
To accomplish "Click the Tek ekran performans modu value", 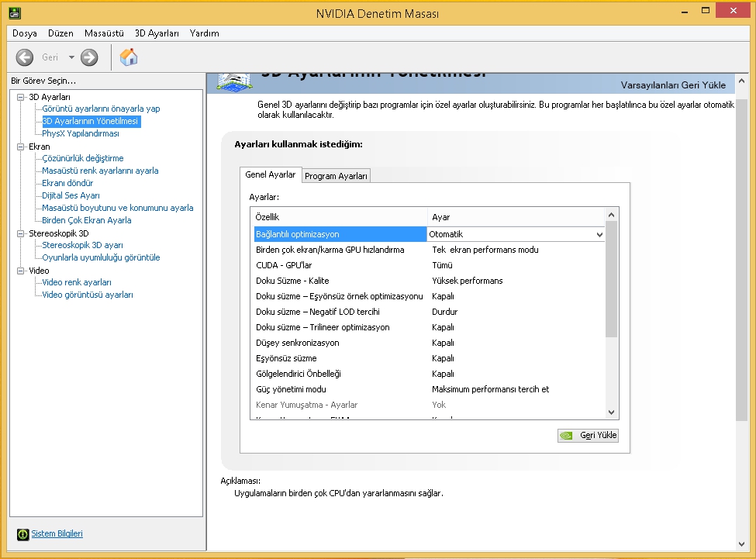I will (485, 250).
